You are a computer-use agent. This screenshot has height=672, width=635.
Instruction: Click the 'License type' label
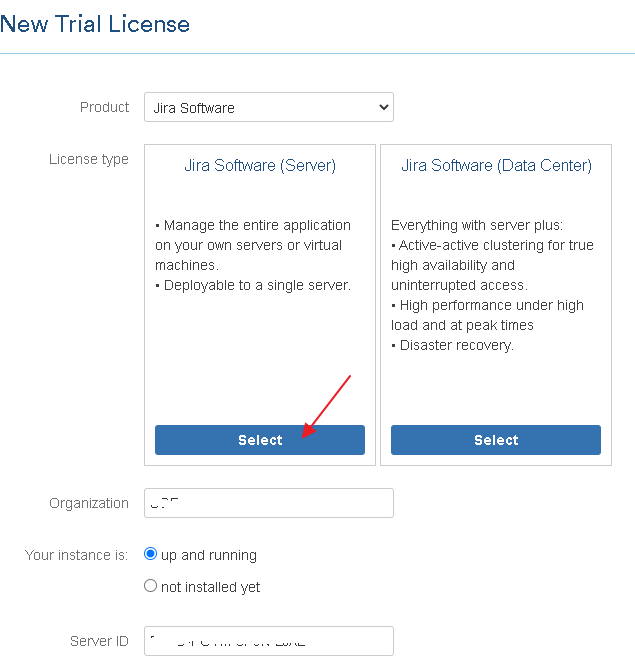(x=89, y=159)
